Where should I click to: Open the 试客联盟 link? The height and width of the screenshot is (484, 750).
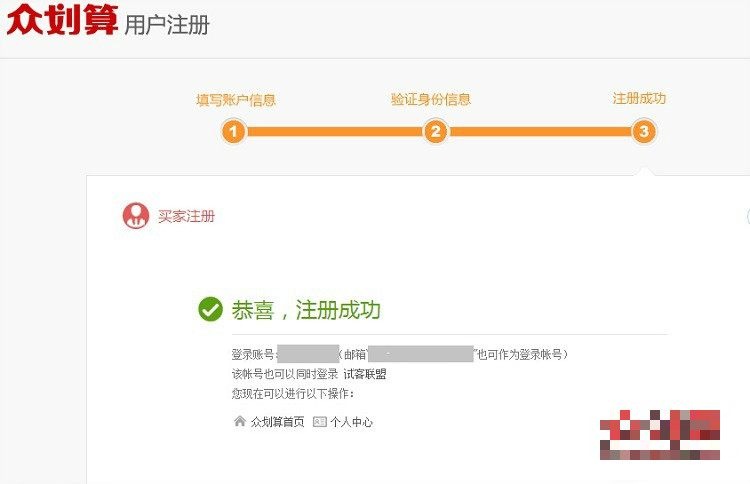coord(364,374)
